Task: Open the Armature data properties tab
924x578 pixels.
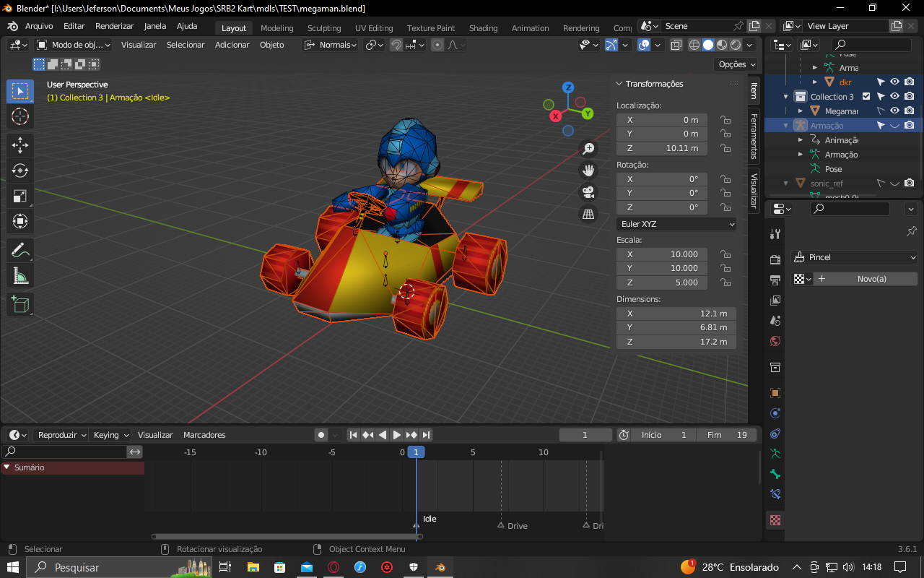Action: [x=775, y=454]
